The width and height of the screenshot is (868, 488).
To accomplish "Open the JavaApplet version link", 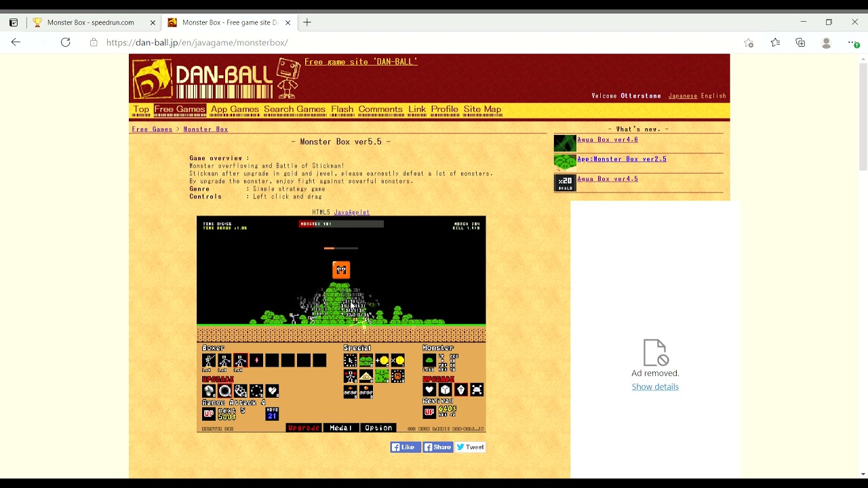I will click(x=351, y=212).
